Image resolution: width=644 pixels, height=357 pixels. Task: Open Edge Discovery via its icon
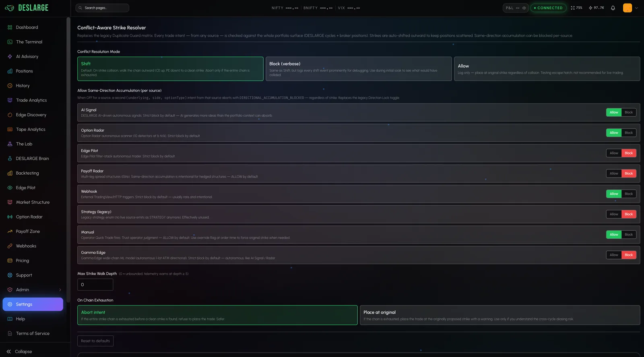coord(10,115)
